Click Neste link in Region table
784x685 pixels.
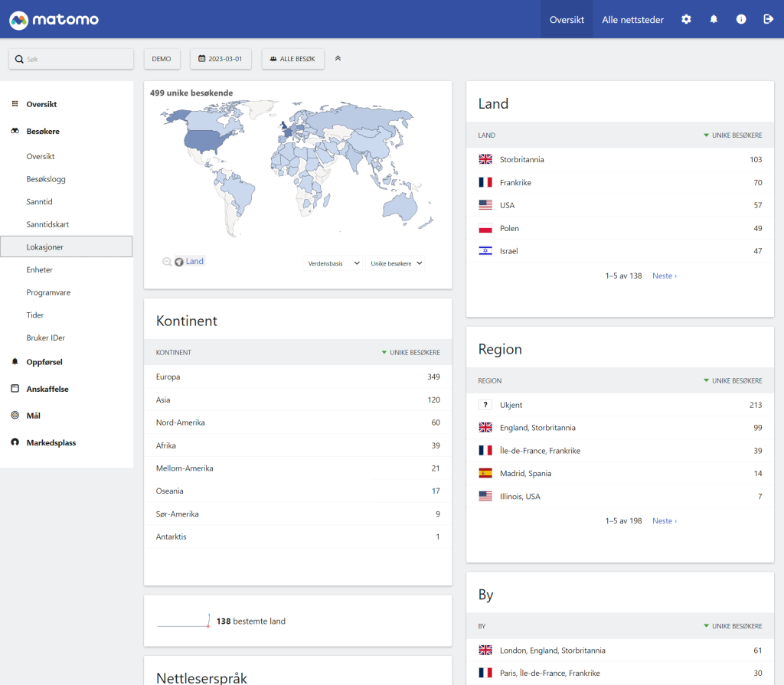tap(664, 520)
